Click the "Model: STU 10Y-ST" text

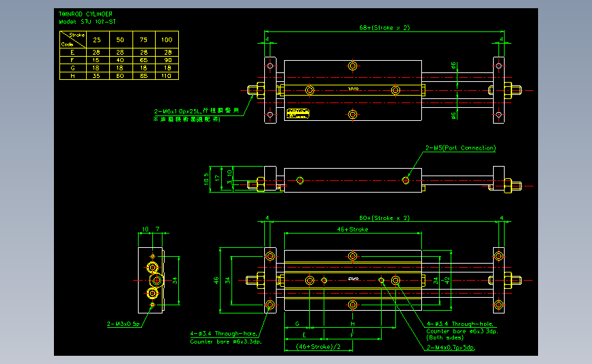[87, 22]
